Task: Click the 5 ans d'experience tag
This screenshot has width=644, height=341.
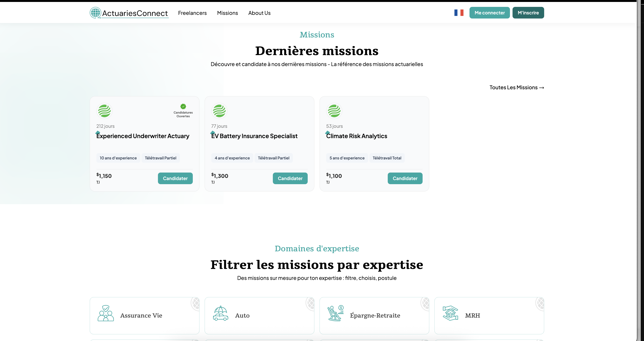Action: tap(347, 158)
